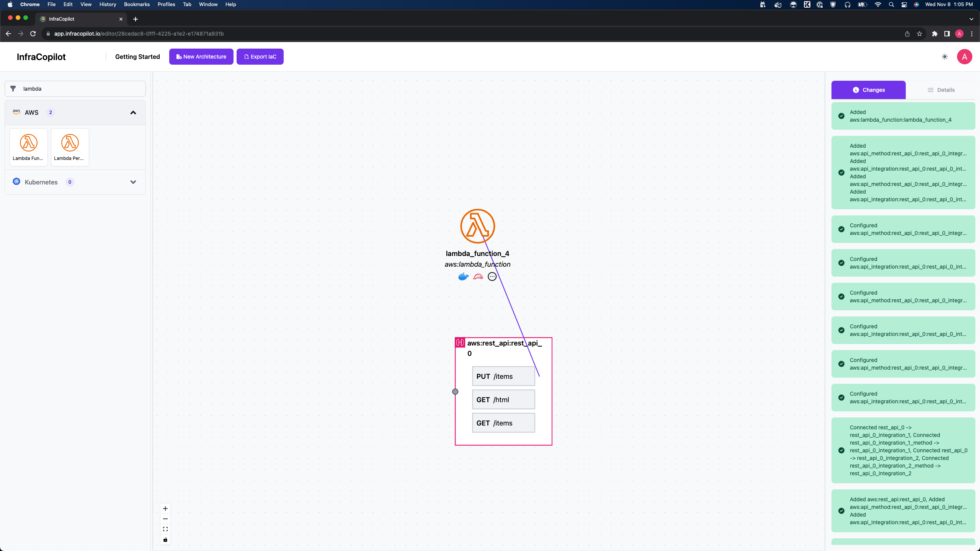The image size is (980, 551).
Task: Select GET /items endpoint in rest_api_0
Action: pyautogui.click(x=503, y=422)
